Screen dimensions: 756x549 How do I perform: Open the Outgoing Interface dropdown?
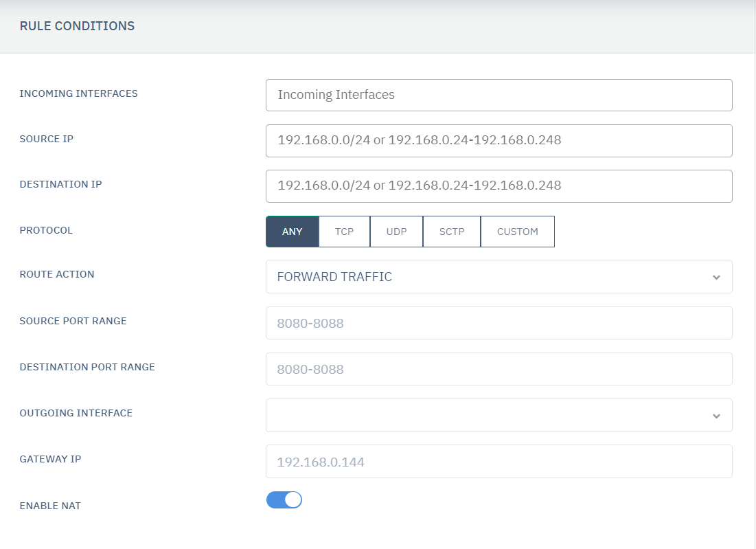(499, 416)
